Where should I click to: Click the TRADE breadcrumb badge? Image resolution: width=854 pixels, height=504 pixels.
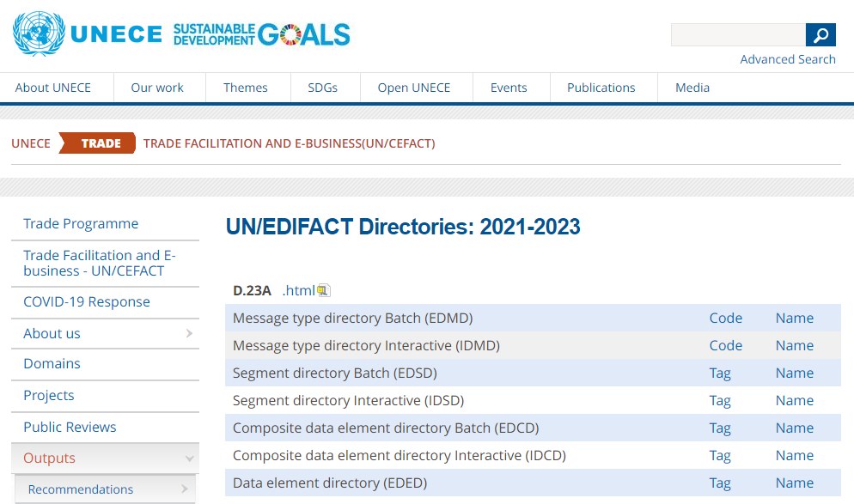pyautogui.click(x=97, y=143)
